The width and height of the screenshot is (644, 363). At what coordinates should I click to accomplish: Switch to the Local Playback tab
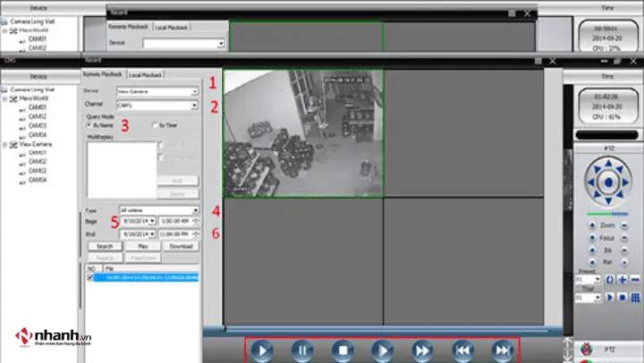click(x=145, y=74)
